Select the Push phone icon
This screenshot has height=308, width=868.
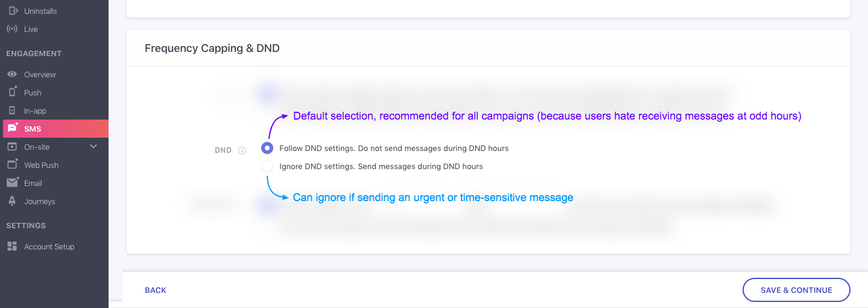click(12, 92)
